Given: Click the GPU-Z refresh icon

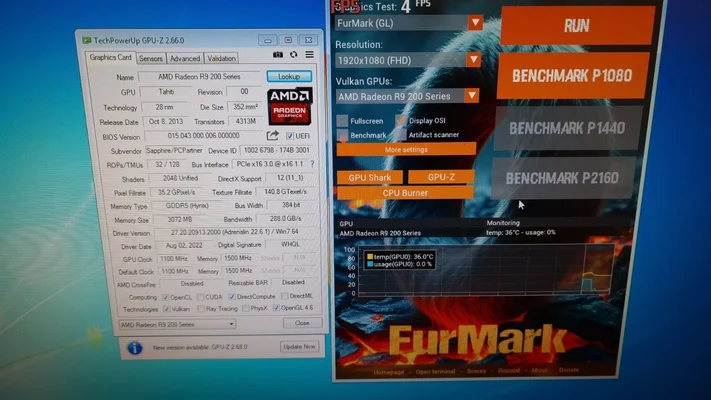Looking at the screenshot, I should point(294,56).
